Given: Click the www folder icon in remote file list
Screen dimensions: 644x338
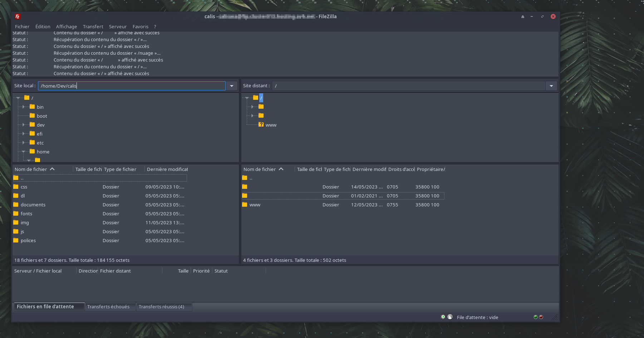Looking at the screenshot, I should 245,205.
